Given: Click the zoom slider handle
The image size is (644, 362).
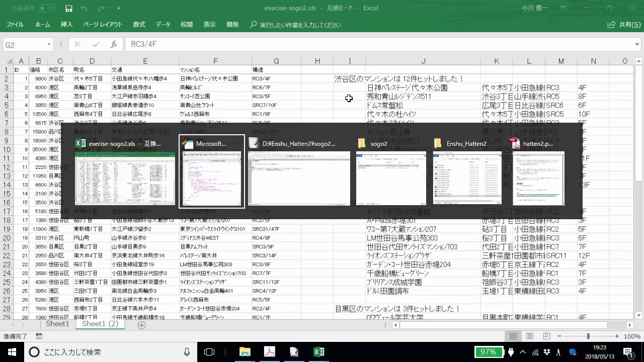Looking at the screenshot, I should [x=588, y=336].
